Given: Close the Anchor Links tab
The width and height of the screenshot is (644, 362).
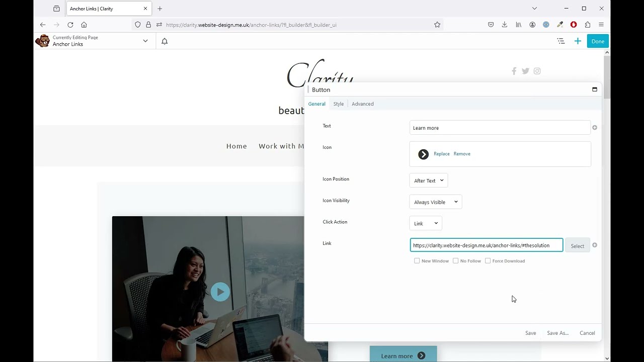Looking at the screenshot, I should [145, 9].
